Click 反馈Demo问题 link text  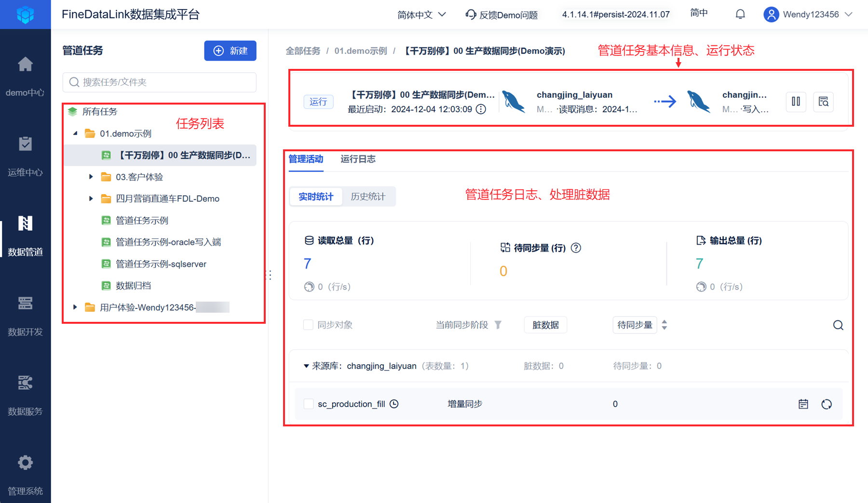coord(508,15)
